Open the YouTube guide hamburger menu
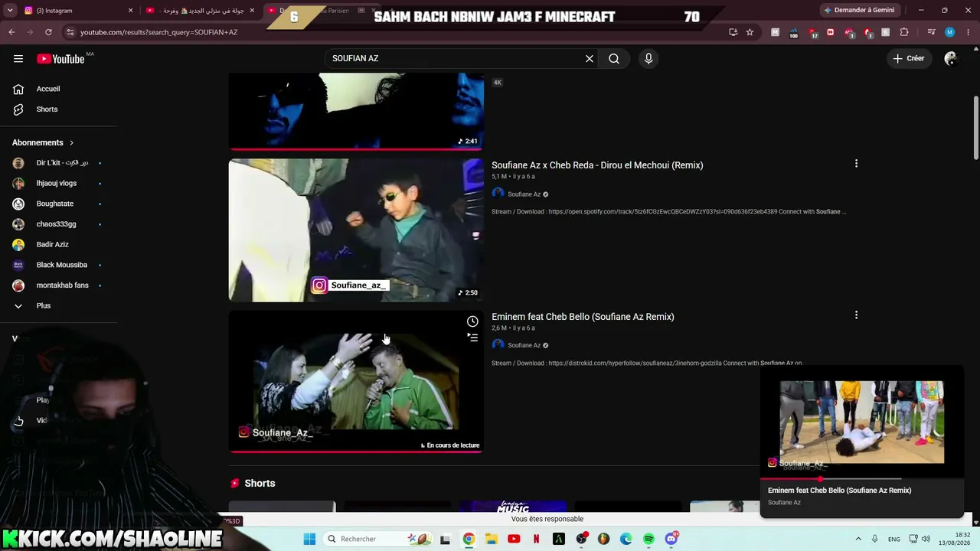 [18, 58]
